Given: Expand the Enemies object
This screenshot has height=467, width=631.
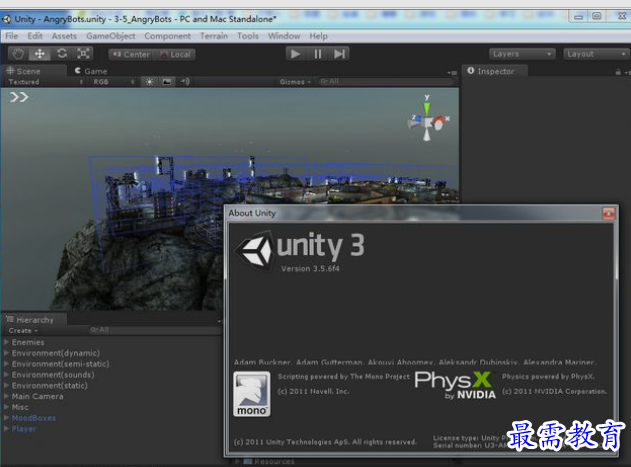Looking at the screenshot, I should (x=6, y=342).
